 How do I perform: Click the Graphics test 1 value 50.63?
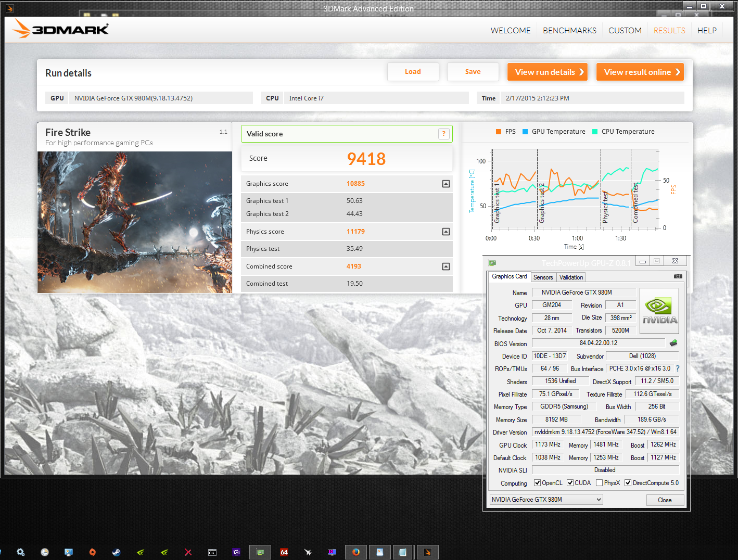[354, 201]
